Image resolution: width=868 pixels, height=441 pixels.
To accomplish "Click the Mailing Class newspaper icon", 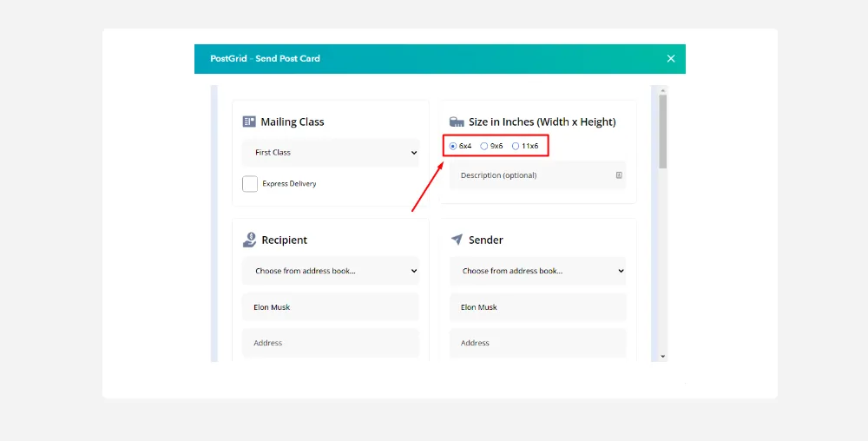I will point(249,122).
